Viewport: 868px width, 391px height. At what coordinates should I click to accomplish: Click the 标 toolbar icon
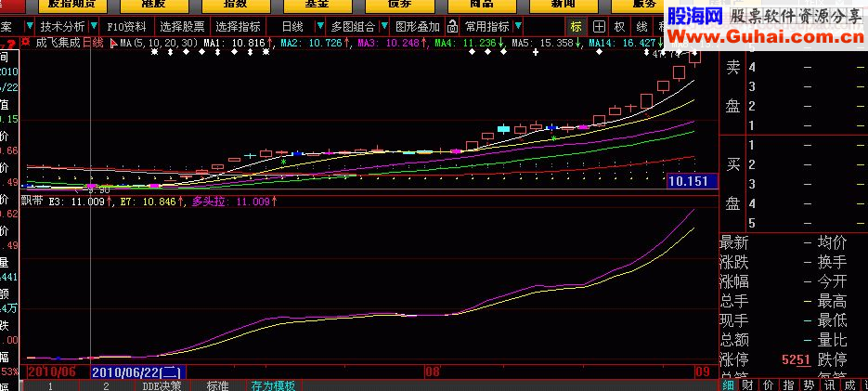pyautogui.click(x=577, y=26)
